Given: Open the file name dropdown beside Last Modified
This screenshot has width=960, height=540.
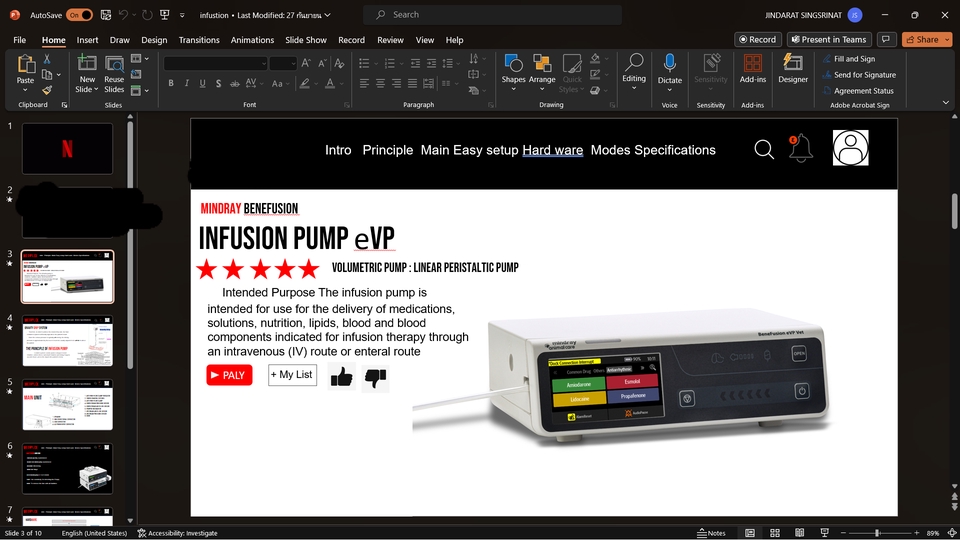Looking at the screenshot, I should point(328,15).
